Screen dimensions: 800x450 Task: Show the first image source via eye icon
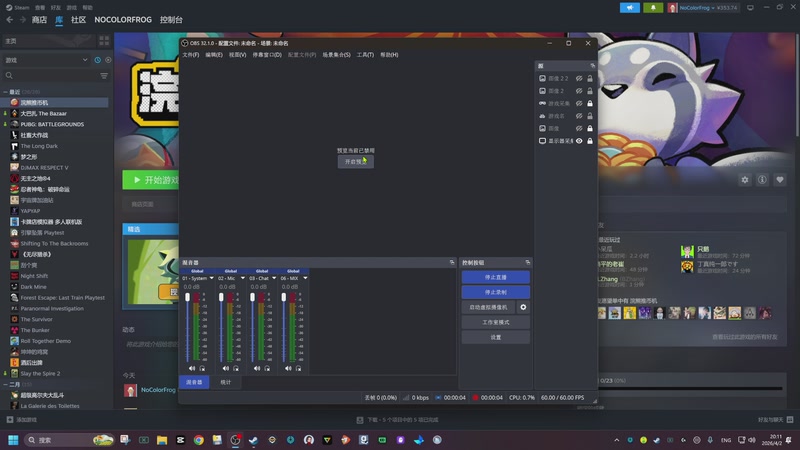(579, 79)
